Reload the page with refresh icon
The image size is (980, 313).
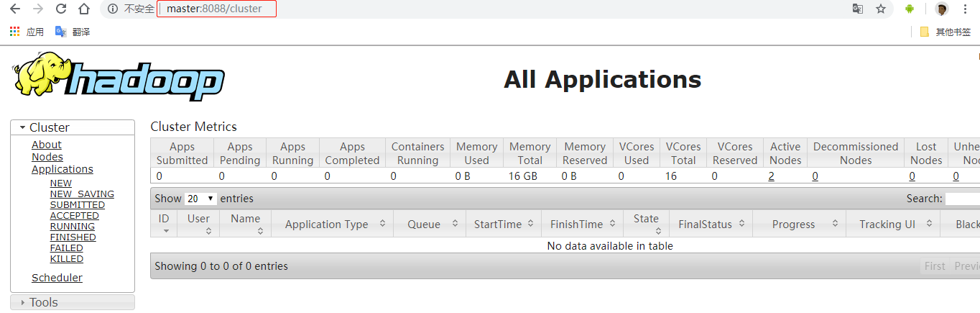pyautogui.click(x=61, y=9)
